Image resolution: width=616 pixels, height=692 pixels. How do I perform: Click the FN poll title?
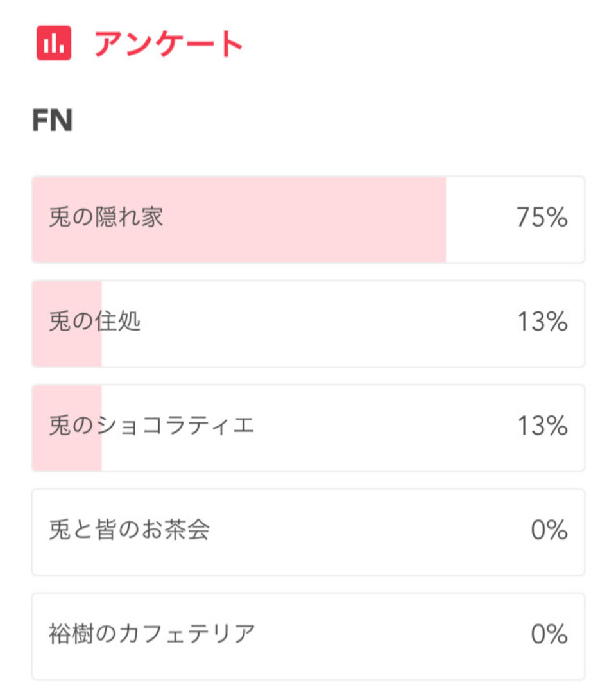click(53, 121)
